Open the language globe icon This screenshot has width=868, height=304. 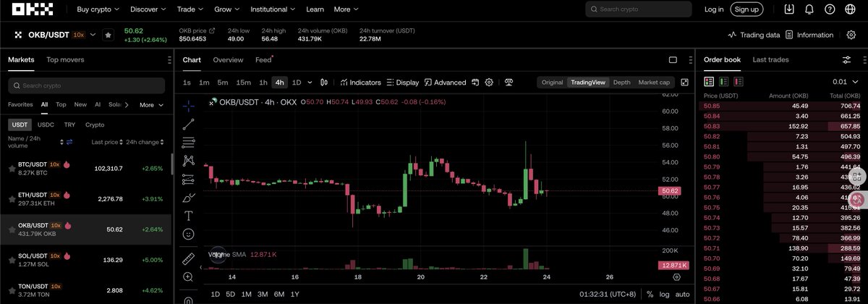[850, 9]
